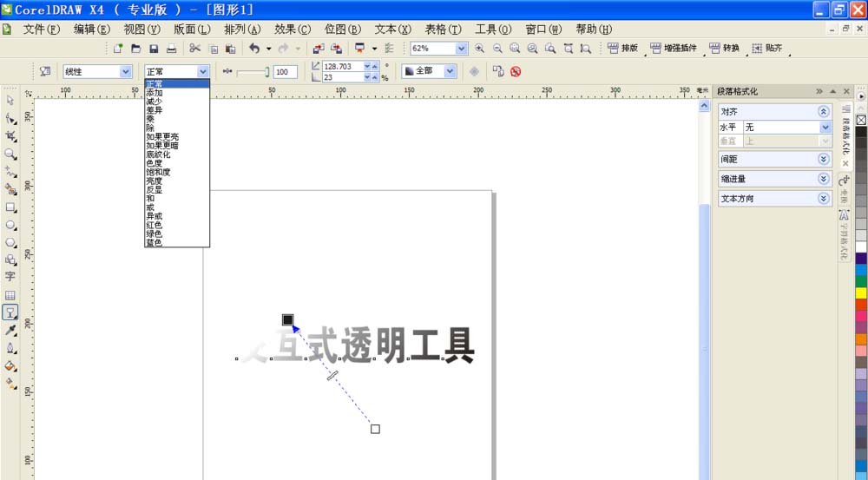This screenshot has width=868, height=480.
Task: Open the 位图(B) menu
Action: 343,30
